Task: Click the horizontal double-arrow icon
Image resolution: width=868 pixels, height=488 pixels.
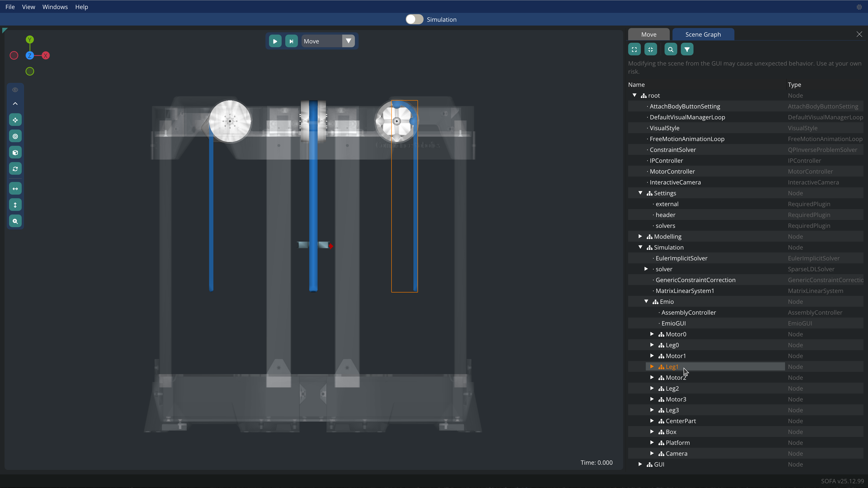Action: 15,189
